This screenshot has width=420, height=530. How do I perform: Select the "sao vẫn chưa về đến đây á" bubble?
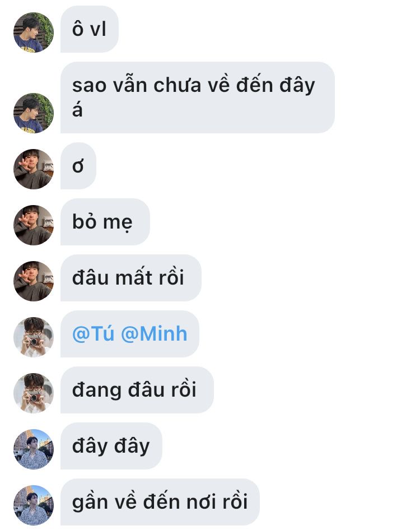pos(198,97)
